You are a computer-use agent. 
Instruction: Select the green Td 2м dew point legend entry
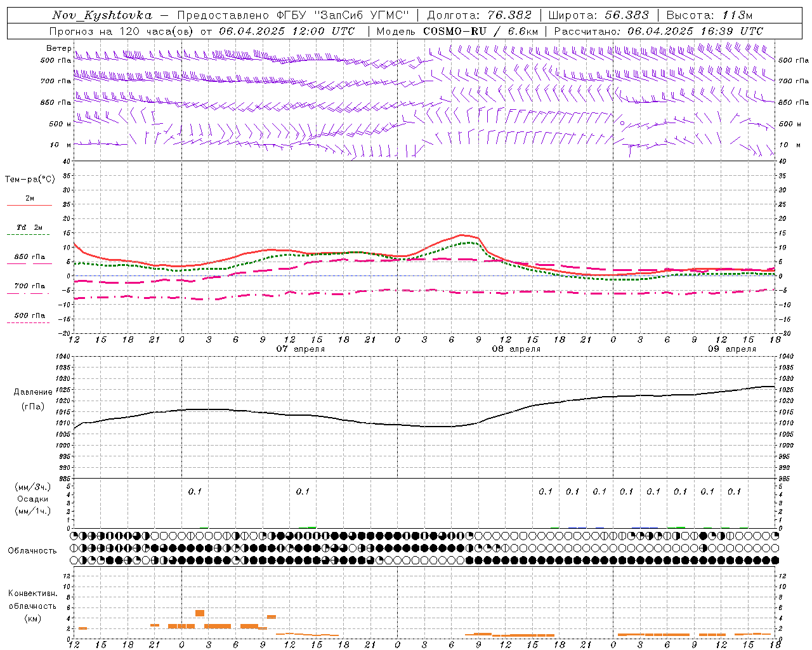29,229
